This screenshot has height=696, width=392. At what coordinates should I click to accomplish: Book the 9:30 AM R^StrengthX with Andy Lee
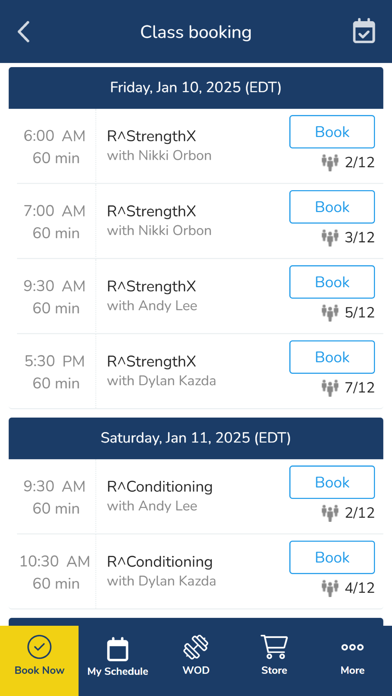click(332, 282)
